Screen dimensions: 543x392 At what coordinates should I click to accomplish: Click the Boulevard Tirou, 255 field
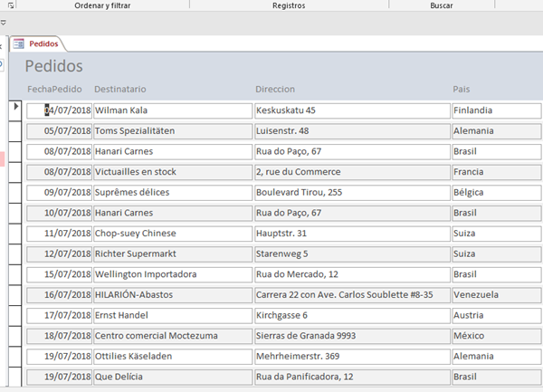click(x=352, y=193)
